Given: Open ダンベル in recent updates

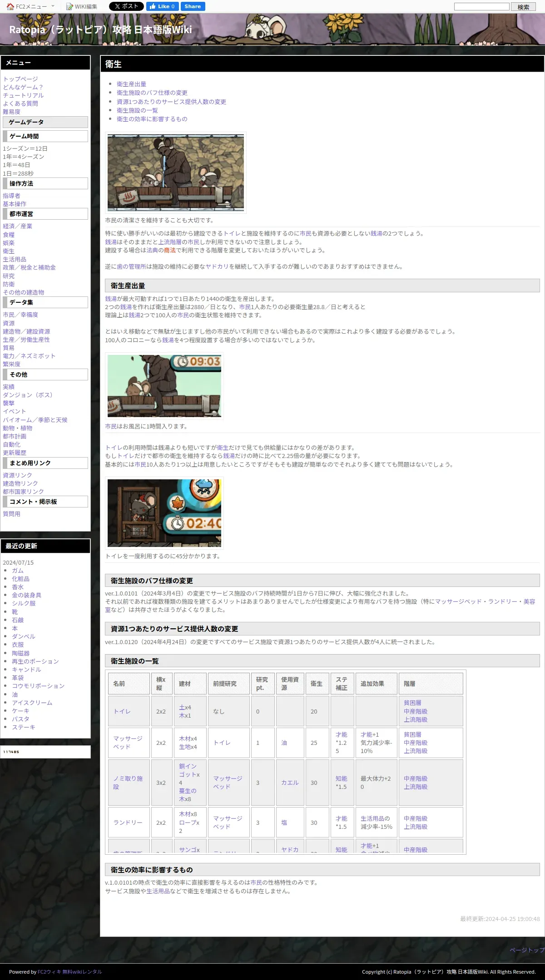Looking at the screenshot, I should pyautogui.click(x=24, y=636).
